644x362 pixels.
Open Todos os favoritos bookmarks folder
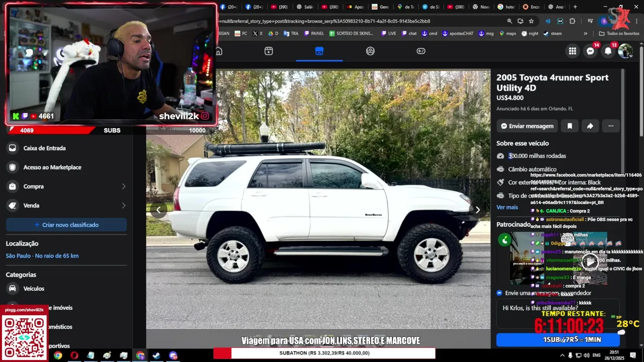pyautogui.click(x=618, y=34)
